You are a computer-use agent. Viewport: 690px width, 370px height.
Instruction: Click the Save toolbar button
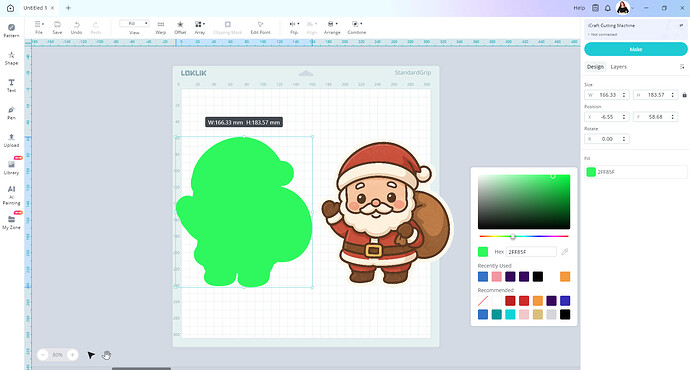coord(57,27)
